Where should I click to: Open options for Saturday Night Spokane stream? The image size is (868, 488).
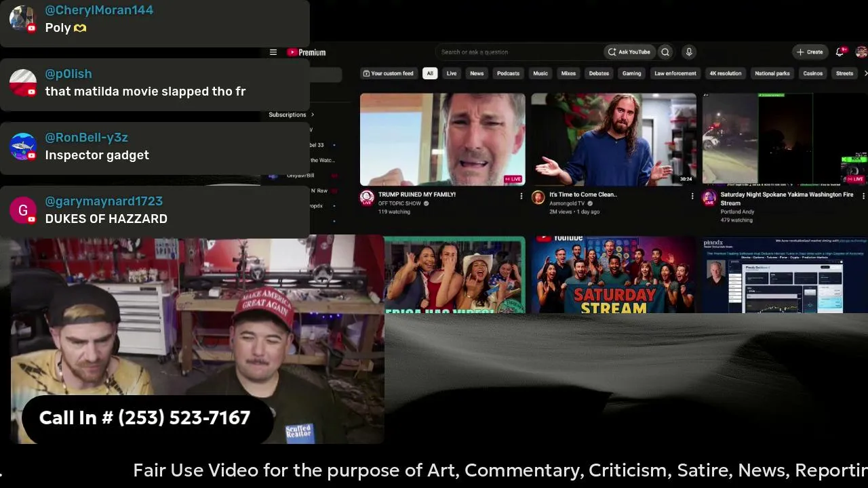pyautogui.click(x=863, y=196)
